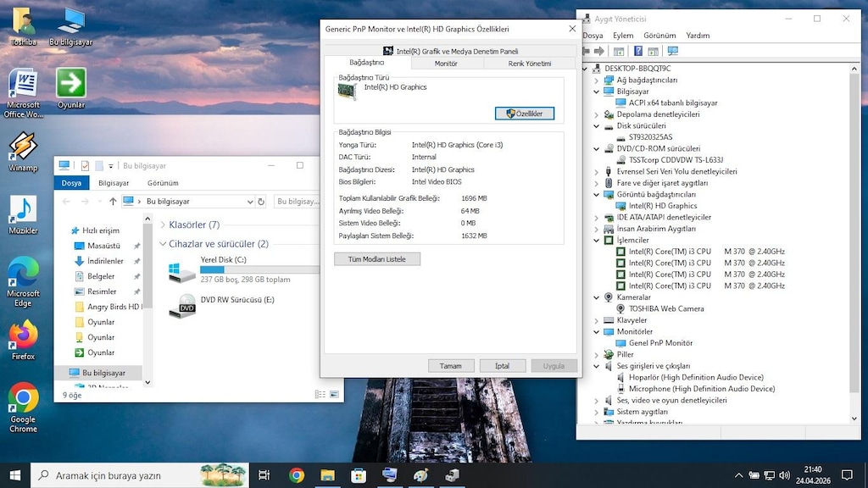
Task: Click Device Manager forward arrow icon
Action: (599, 51)
